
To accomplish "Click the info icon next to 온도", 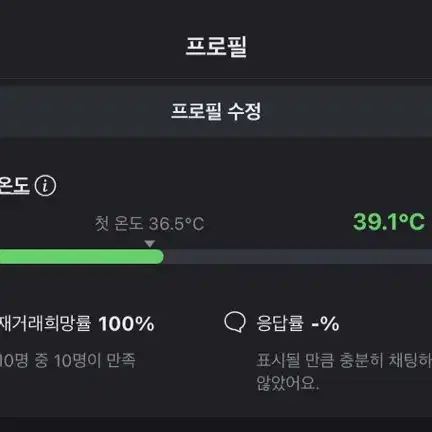I will 46,185.
